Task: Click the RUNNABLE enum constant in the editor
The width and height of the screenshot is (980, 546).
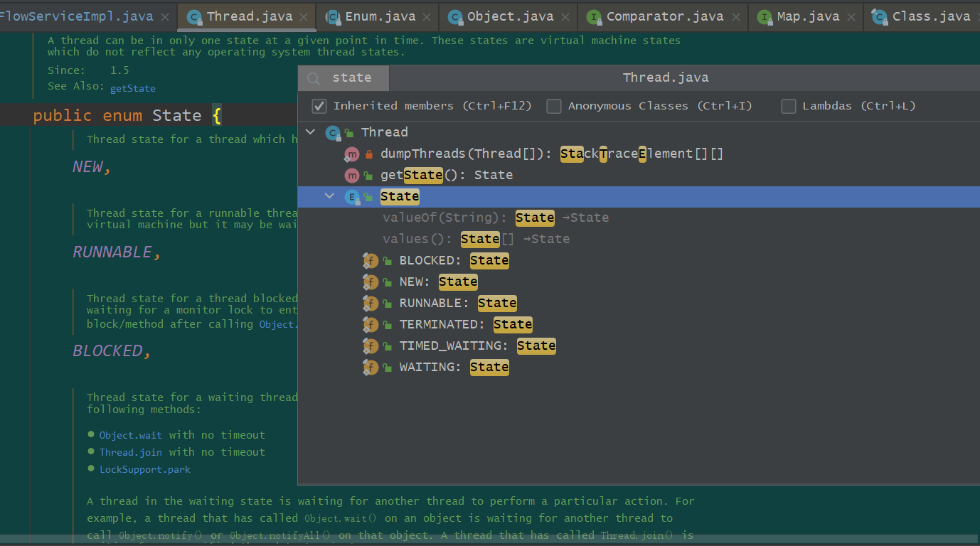Action: pyautogui.click(x=112, y=252)
